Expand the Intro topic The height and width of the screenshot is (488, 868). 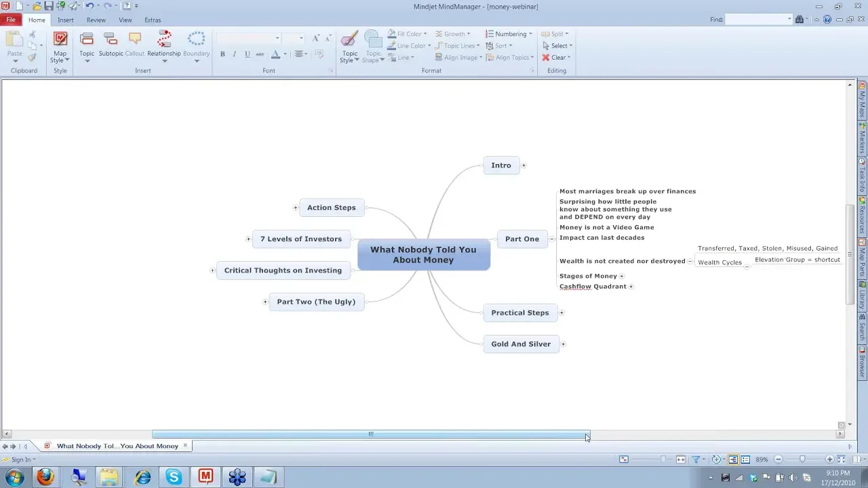click(x=524, y=165)
